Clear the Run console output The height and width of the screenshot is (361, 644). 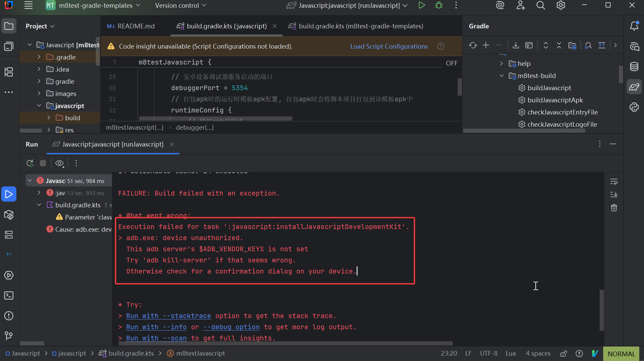click(x=614, y=208)
